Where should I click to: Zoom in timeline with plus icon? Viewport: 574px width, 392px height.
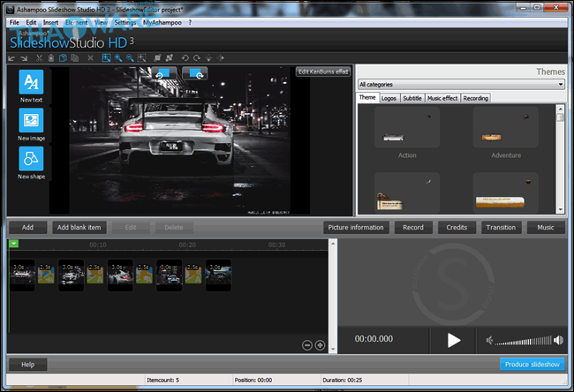[320, 345]
